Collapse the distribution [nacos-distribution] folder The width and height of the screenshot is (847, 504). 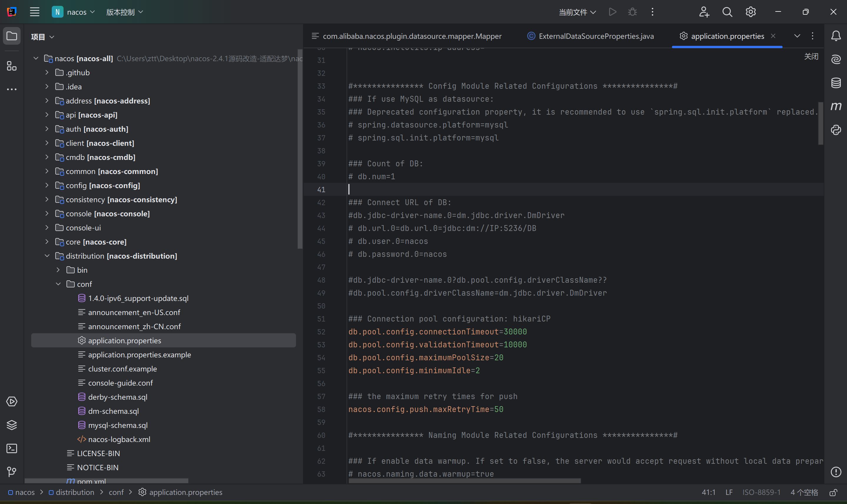(x=47, y=256)
